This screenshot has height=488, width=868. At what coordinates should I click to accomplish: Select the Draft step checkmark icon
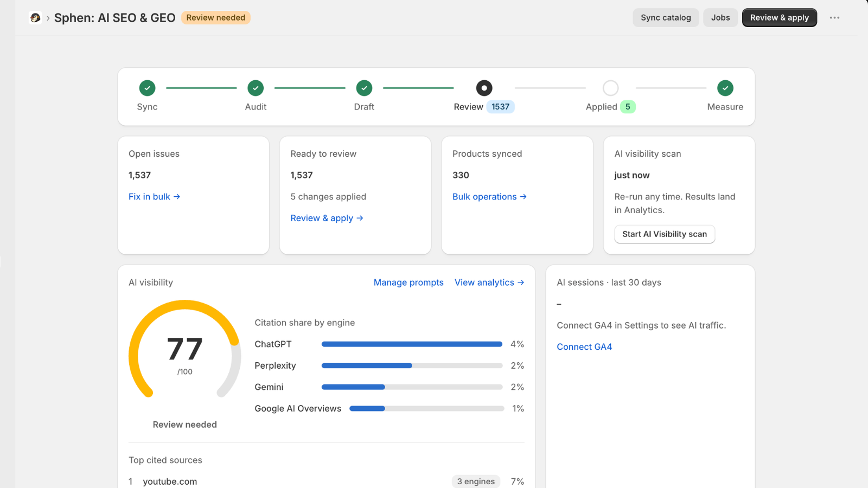click(364, 88)
